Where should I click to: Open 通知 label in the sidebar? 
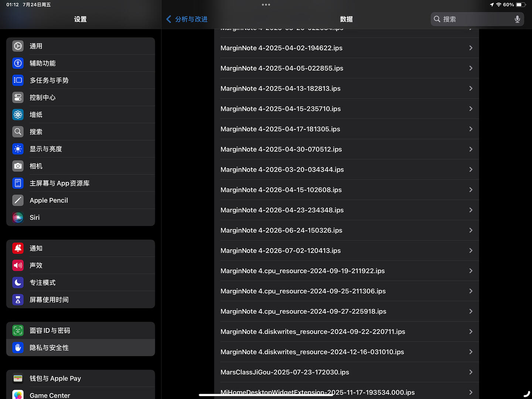pos(36,248)
